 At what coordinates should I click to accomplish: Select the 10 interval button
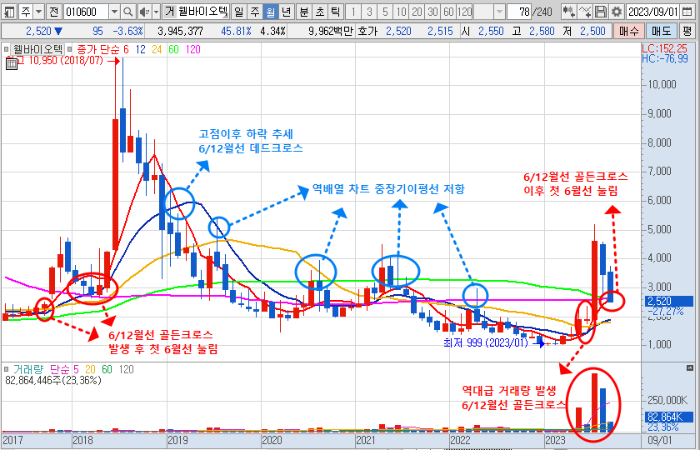401,12
